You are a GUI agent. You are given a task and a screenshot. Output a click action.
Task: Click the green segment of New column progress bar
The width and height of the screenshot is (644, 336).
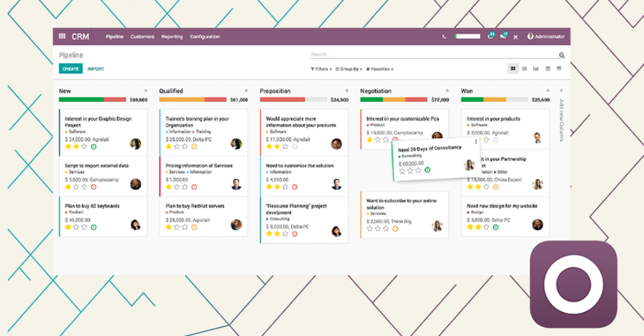(x=81, y=100)
